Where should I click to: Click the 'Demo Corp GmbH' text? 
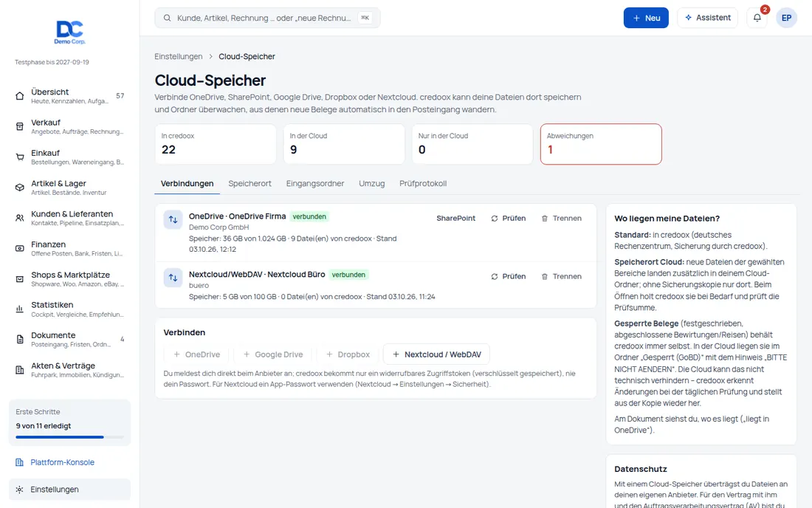pyautogui.click(x=219, y=227)
